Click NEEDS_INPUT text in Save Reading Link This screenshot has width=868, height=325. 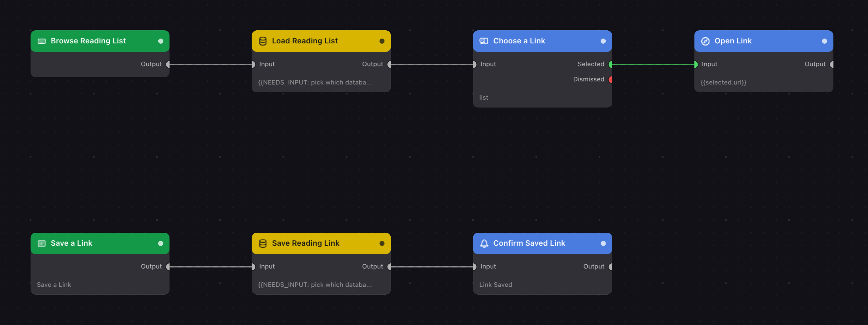pos(315,285)
